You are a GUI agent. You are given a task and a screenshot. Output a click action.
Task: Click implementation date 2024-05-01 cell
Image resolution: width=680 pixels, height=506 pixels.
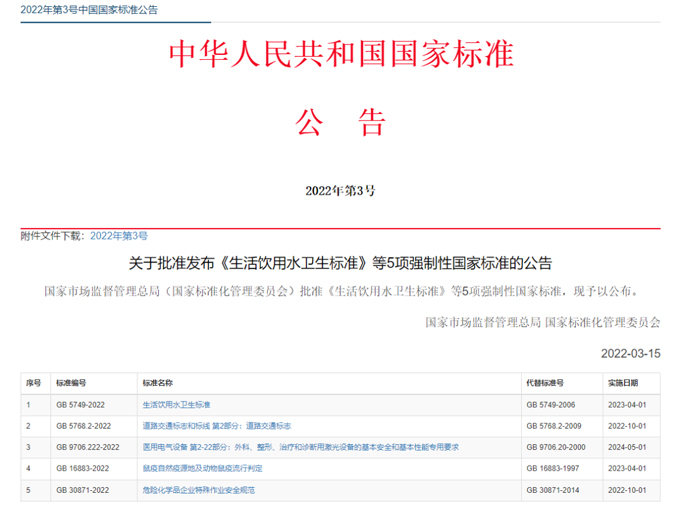(x=627, y=446)
